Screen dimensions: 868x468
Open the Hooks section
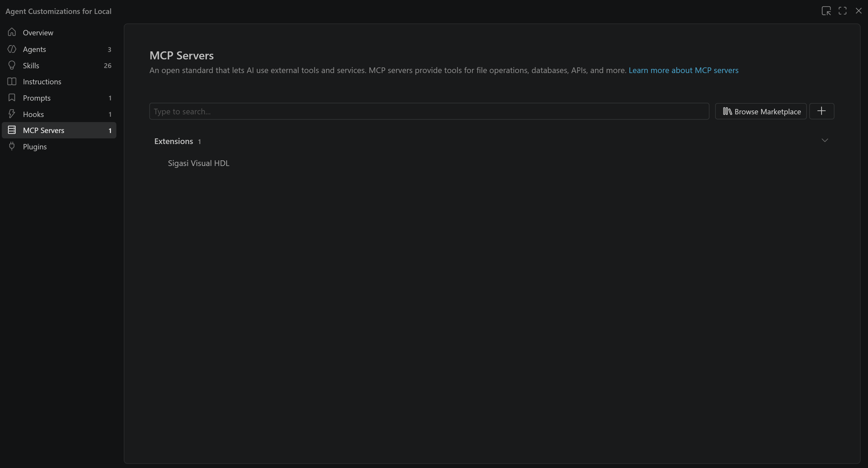[59, 114]
